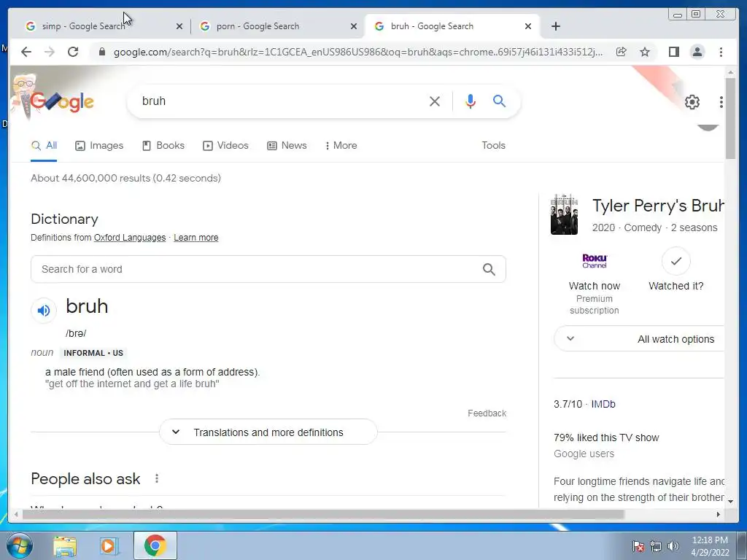Select the All results tab
This screenshot has width=747, height=560.
click(44, 145)
